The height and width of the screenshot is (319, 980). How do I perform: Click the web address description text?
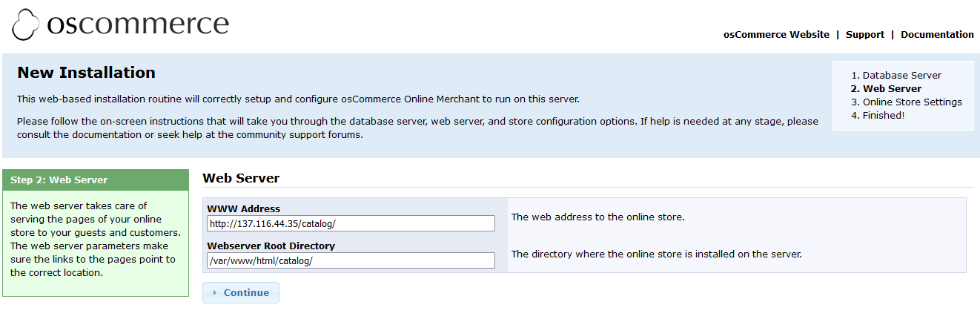597,217
